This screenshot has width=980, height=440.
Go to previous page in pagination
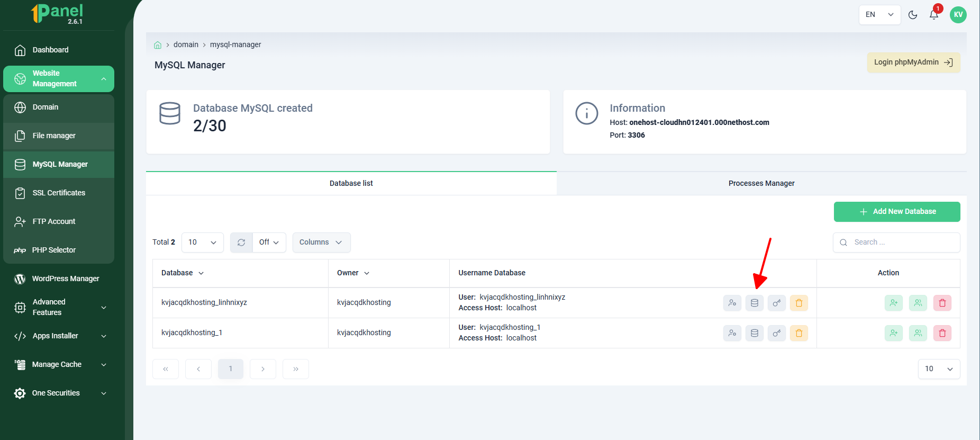click(x=198, y=369)
